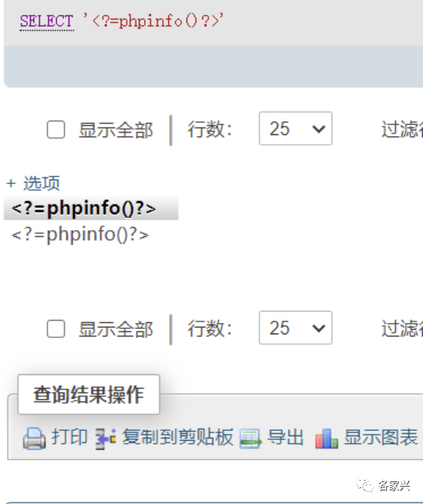Click the 显示图表 text link
This screenshot has height=504, width=423.
pos(381,437)
